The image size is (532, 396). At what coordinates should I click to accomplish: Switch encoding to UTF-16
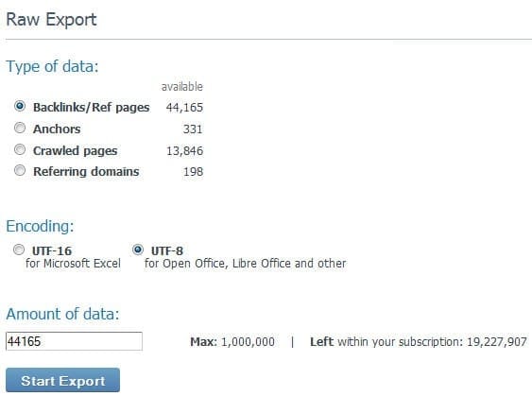(x=19, y=250)
